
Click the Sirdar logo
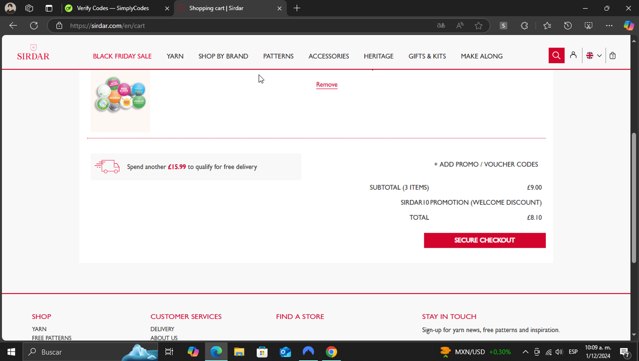coord(33,53)
